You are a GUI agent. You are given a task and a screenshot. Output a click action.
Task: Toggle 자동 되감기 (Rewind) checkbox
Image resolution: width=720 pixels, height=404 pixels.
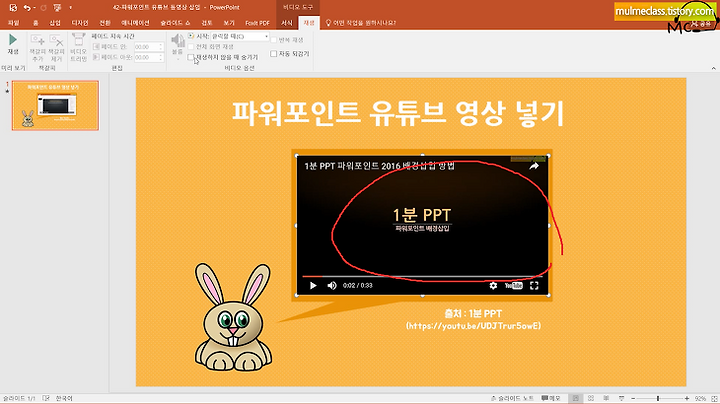[274, 54]
